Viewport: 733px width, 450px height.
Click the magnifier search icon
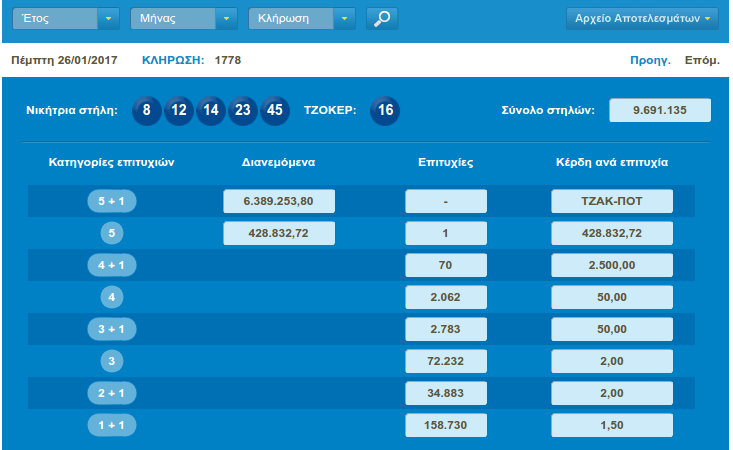pos(381,18)
